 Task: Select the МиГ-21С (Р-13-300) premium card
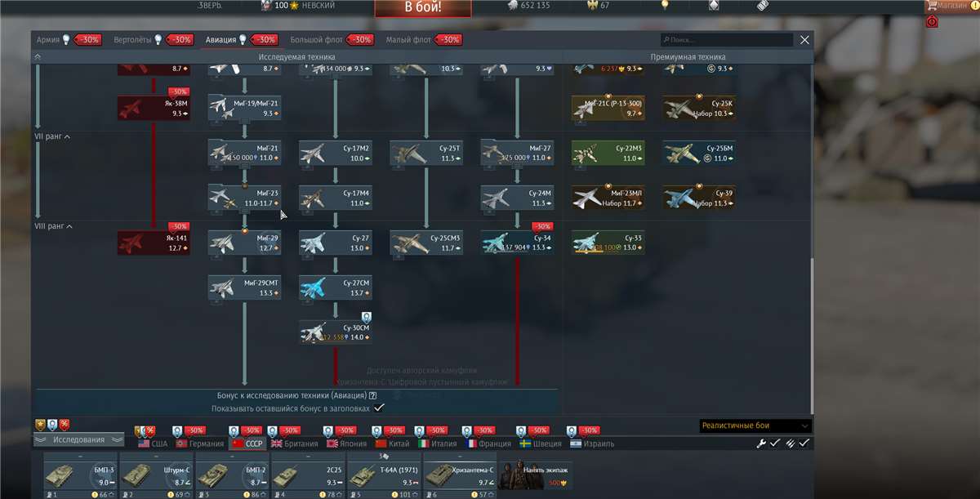point(608,109)
